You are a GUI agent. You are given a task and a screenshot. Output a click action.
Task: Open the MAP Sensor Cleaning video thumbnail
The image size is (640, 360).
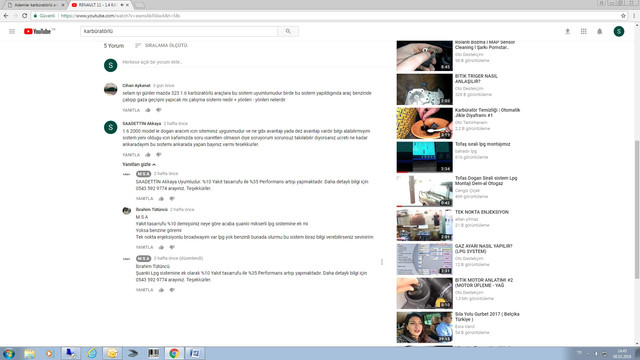pyautogui.click(x=424, y=56)
